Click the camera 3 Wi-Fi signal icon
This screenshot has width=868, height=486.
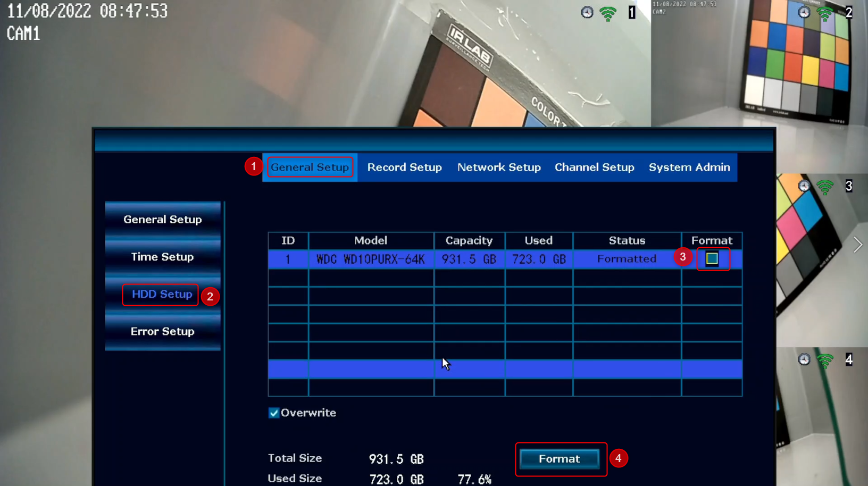click(825, 187)
